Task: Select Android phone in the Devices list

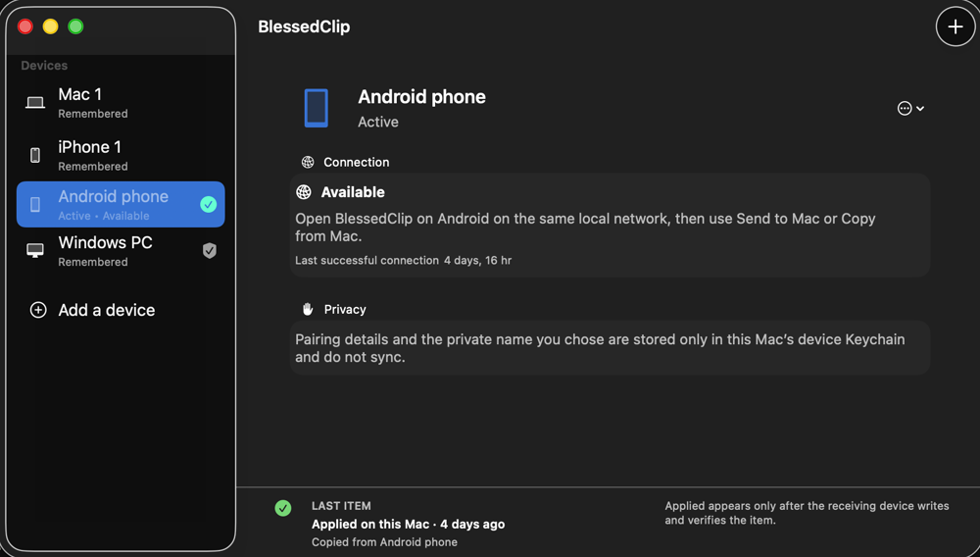Action: coord(121,204)
